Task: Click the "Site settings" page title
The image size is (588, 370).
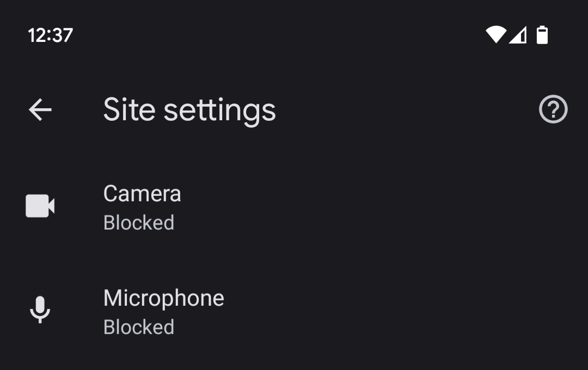Action: pos(189,110)
